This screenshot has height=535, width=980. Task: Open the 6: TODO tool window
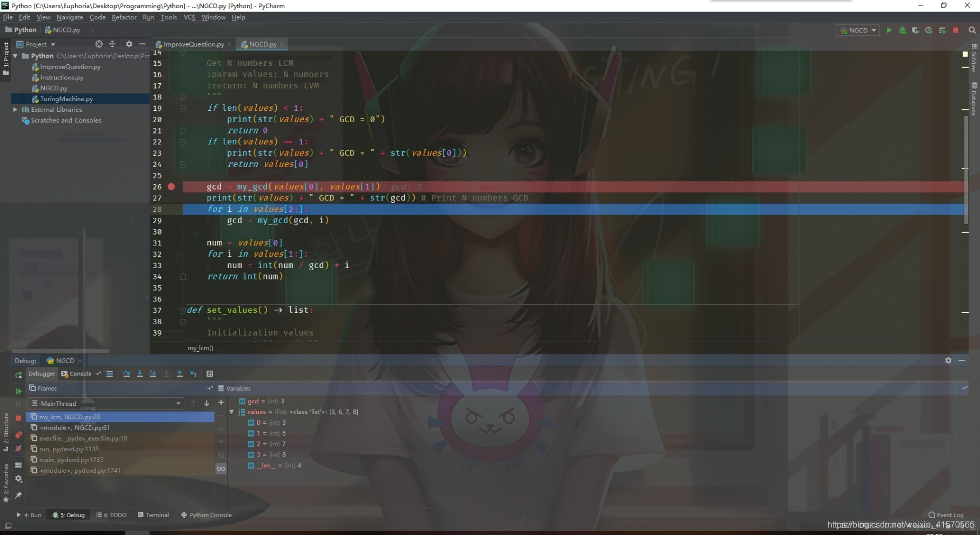pos(111,515)
